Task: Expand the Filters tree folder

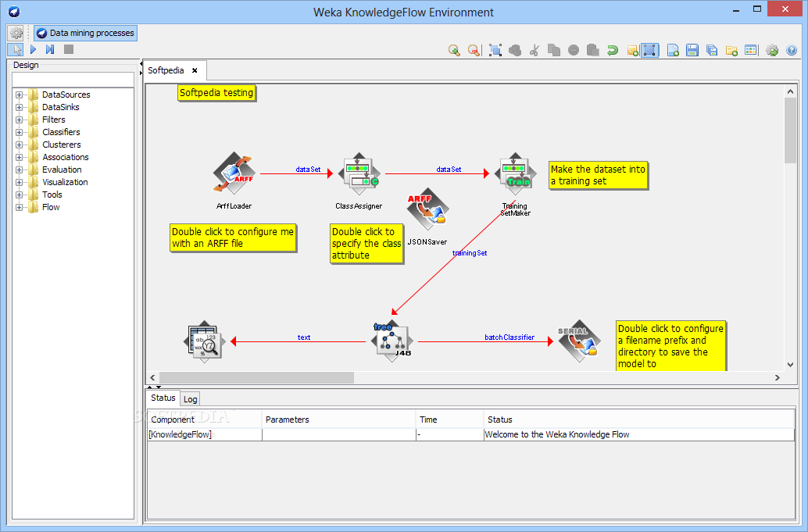Action: pos(19,120)
